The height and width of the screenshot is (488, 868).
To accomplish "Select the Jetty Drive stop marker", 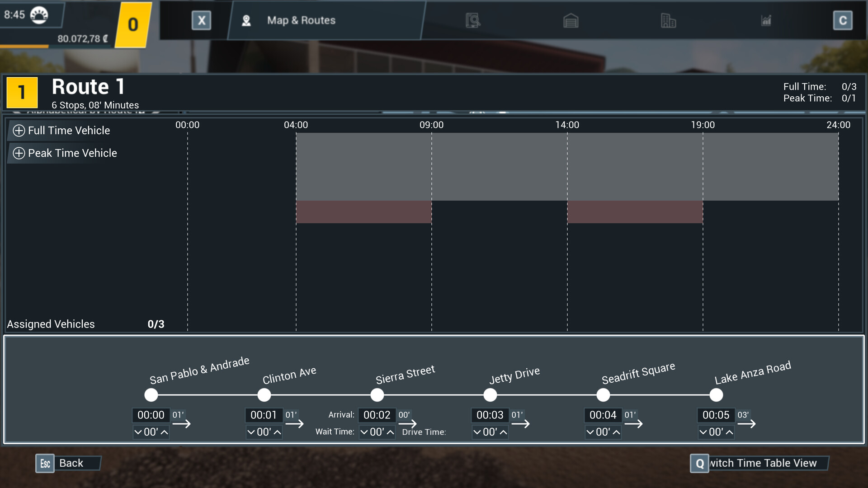I will click(490, 395).
